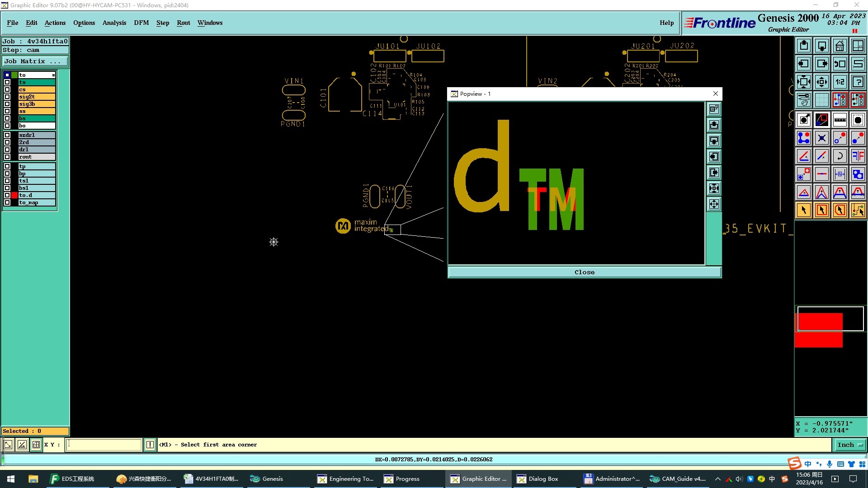
Task: Toggle display checkbox for layer sig3b
Action: (x=7, y=104)
